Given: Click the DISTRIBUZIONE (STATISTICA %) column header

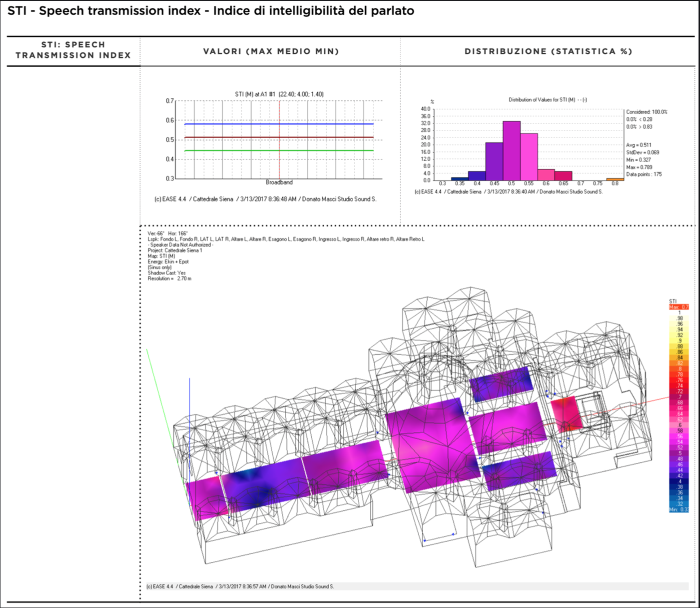Looking at the screenshot, I should (x=548, y=51).
